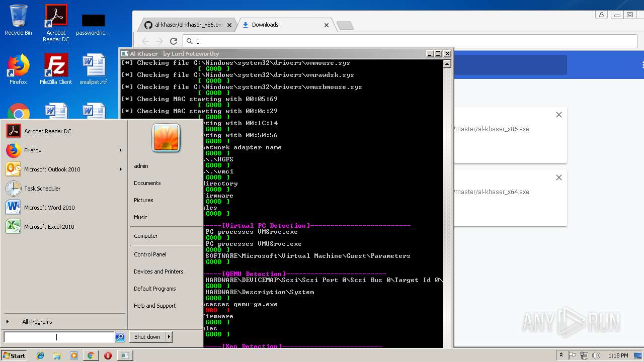Open FileZilla Client desktop shortcut
644x362 pixels.
56,69
